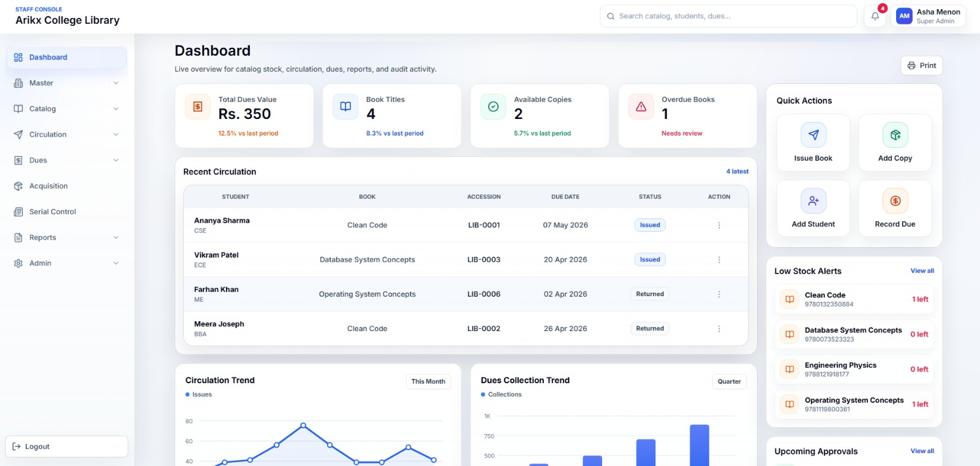
Task: Expand the Circulation sidebar section
Action: coord(115,135)
